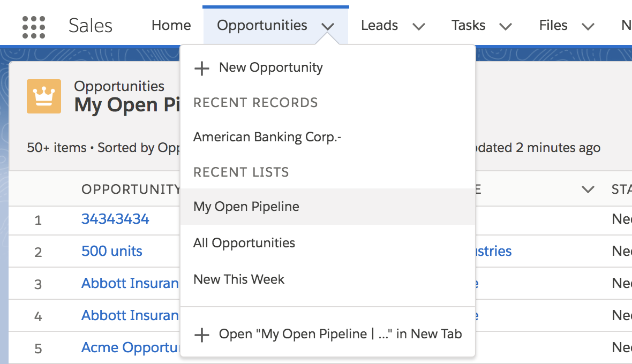Expand the Opportunities tab chevron

[x=328, y=27]
